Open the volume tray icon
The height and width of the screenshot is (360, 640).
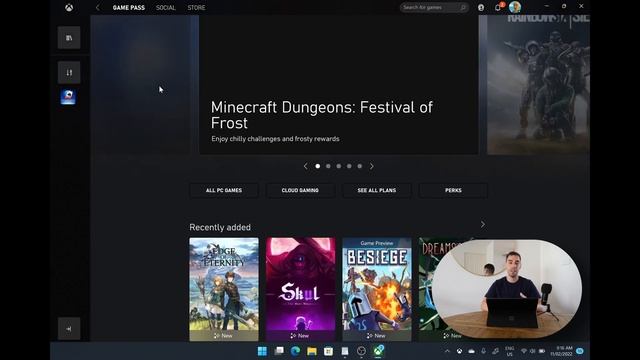tap(533, 351)
